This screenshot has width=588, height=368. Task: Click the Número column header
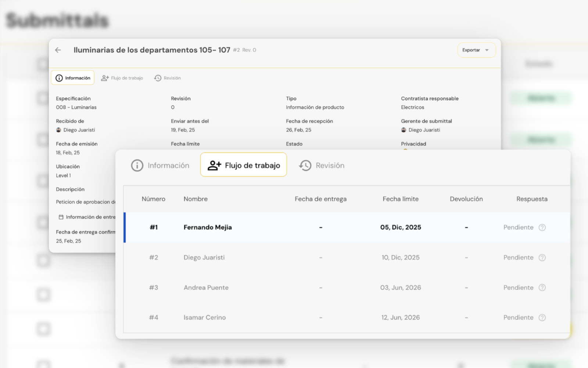pyautogui.click(x=154, y=199)
